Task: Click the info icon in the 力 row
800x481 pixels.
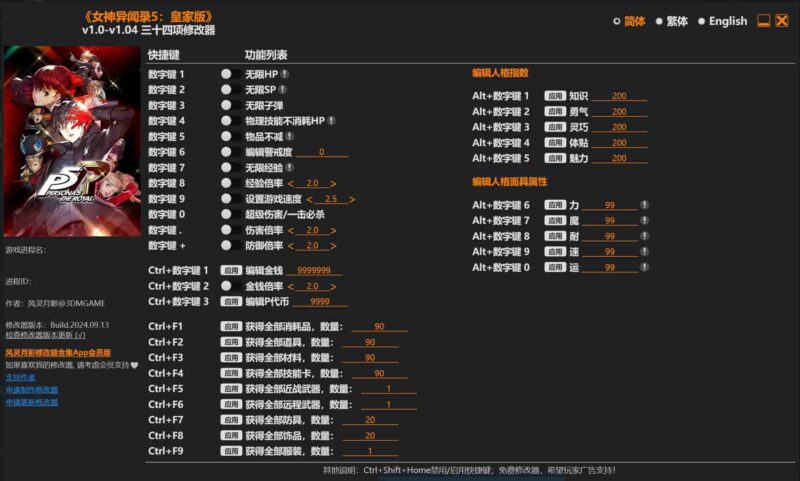Action: click(644, 205)
